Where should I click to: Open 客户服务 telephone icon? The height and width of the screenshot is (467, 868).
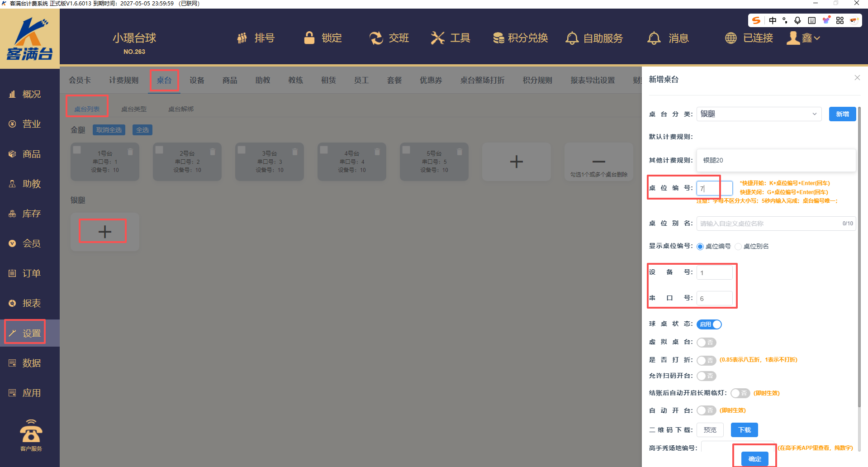pos(31,431)
